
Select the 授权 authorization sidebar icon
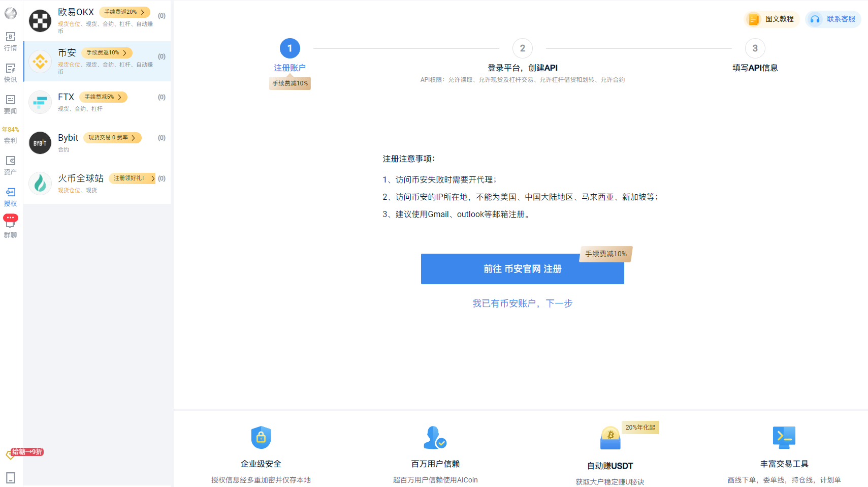tap(11, 197)
